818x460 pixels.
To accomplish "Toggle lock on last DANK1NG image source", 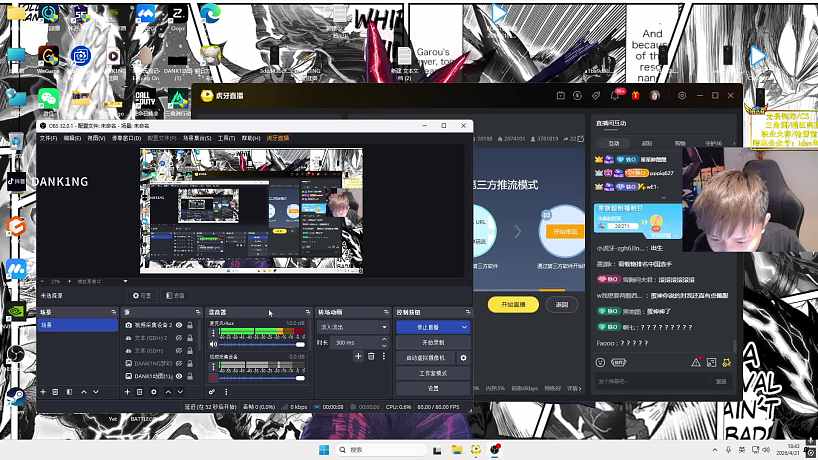I will [190, 376].
